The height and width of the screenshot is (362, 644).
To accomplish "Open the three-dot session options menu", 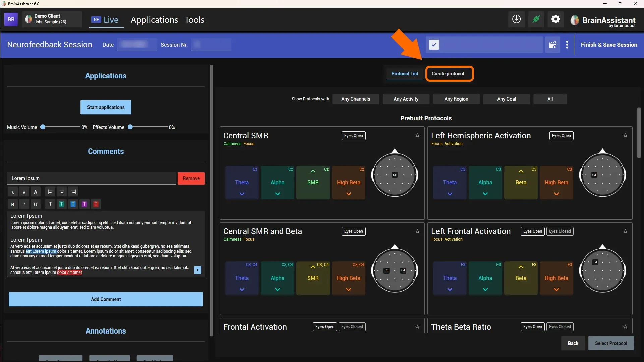I will pyautogui.click(x=567, y=45).
